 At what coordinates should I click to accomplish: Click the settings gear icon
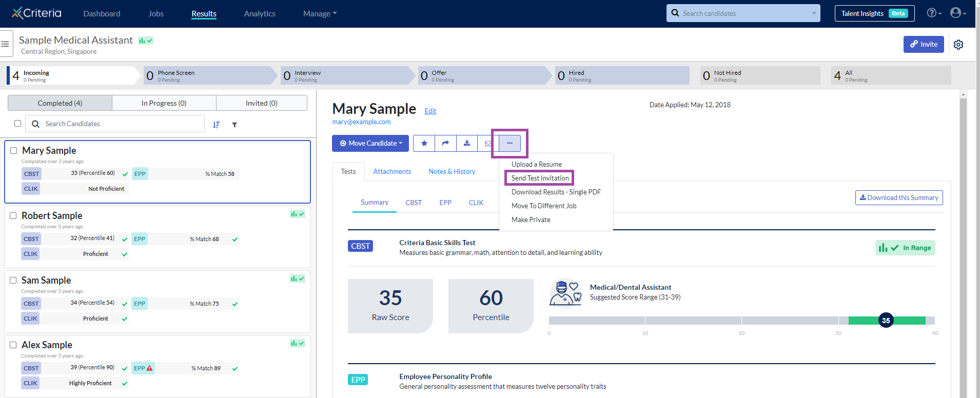point(958,45)
